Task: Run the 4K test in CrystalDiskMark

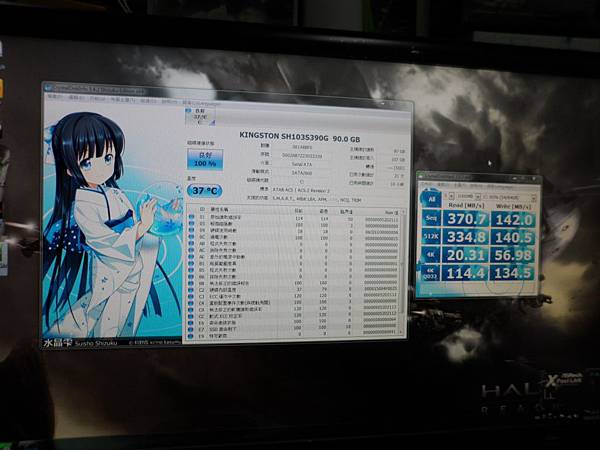Action: pos(431,254)
